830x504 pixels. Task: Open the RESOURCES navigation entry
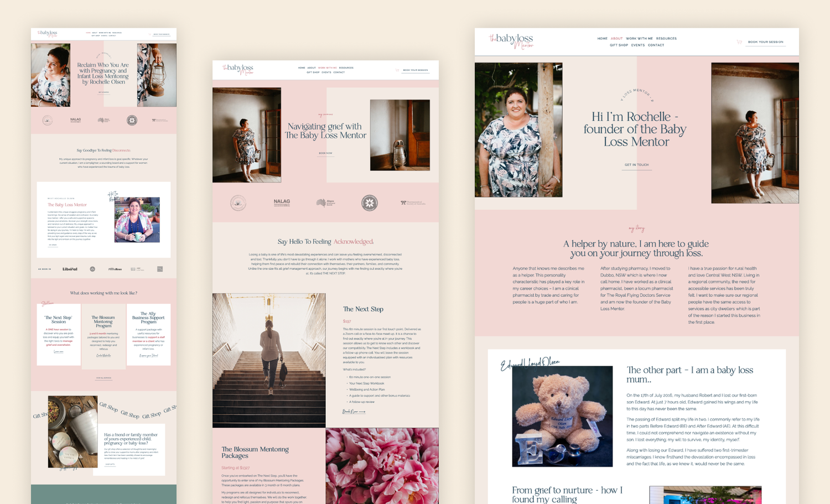pos(666,38)
